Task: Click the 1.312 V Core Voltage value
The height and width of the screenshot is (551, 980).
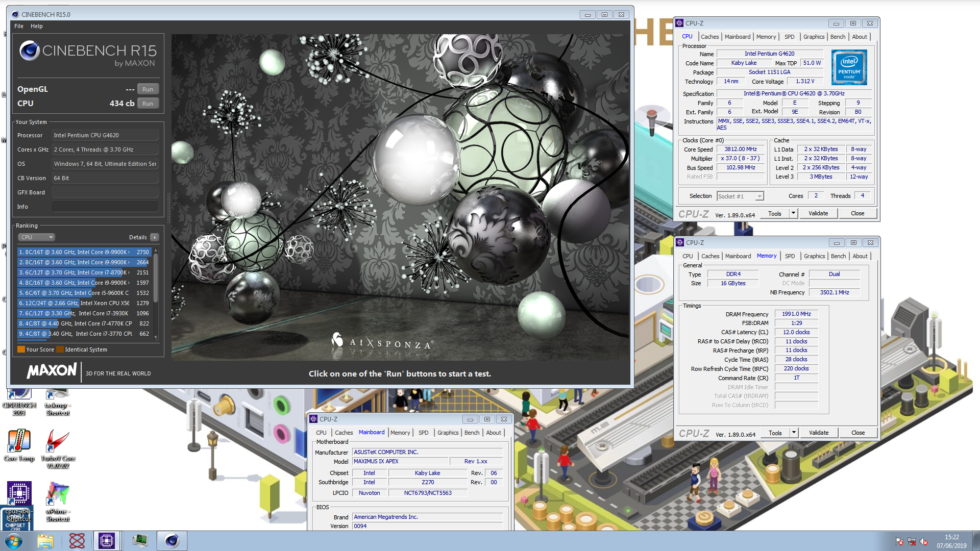Action: (805, 81)
